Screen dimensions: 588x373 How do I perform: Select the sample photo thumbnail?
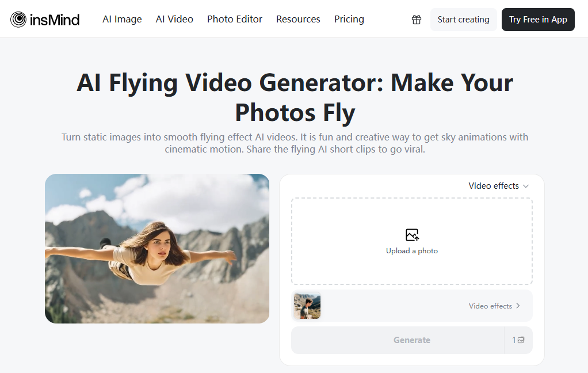coord(307,306)
